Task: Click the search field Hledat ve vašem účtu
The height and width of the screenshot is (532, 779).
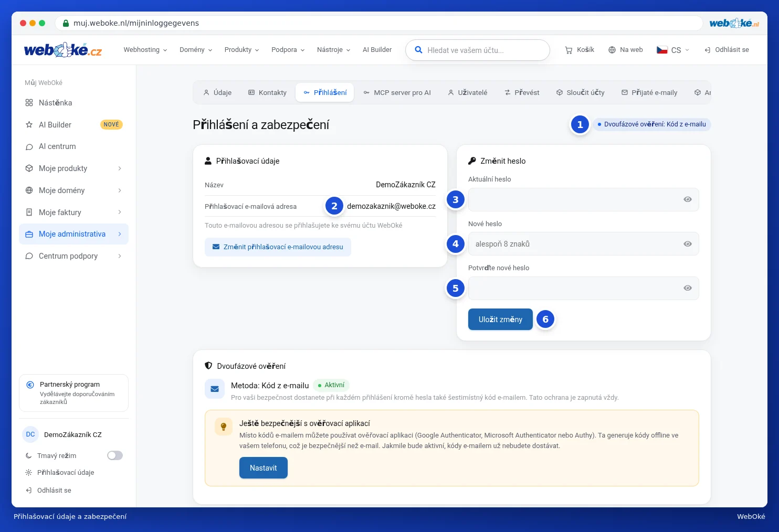Action: (x=478, y=50)
